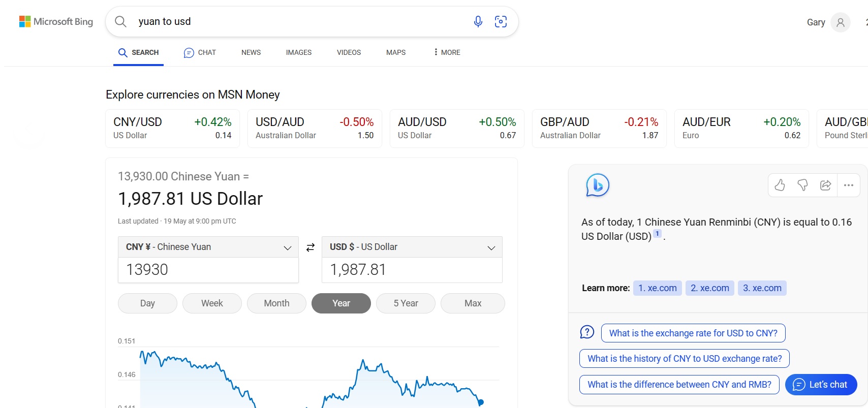
Task: Select the Max chart range
Action: (x=473, y=303)
